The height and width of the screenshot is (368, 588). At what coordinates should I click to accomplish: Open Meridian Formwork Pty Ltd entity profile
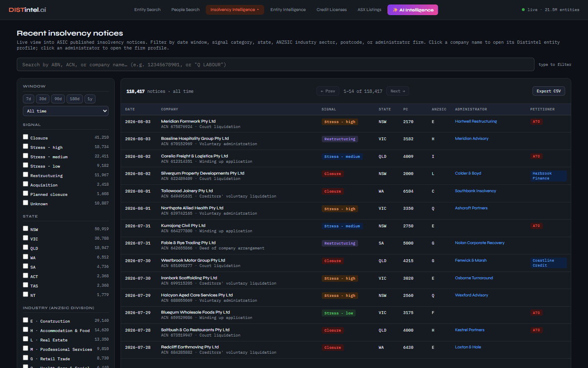pyautogui.click(x=188, y=121)
